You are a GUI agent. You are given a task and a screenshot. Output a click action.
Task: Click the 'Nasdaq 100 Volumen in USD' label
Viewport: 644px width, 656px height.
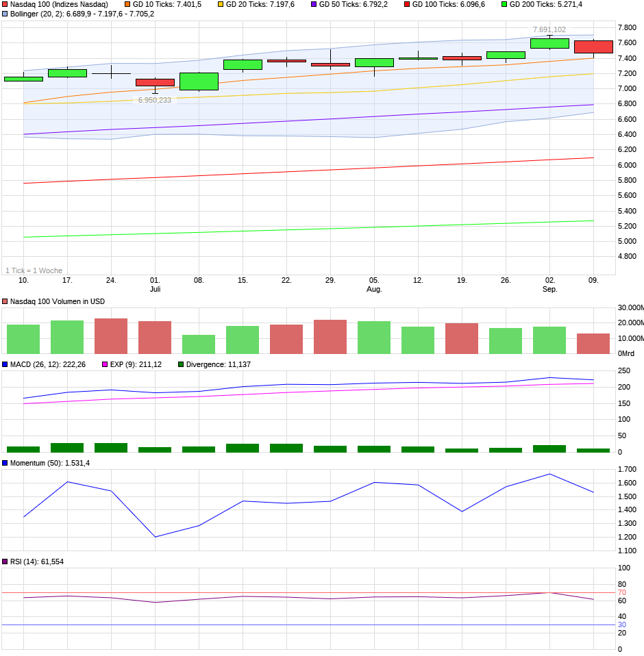58,301
